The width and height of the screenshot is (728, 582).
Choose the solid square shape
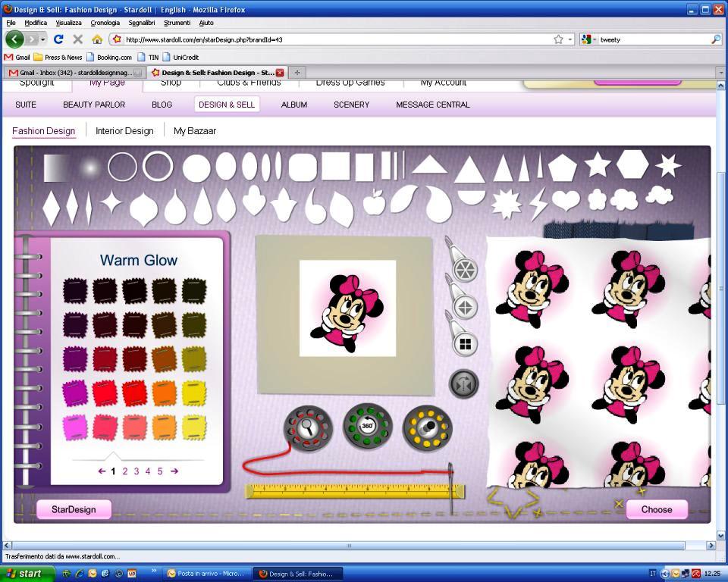[x=335, y=167]
